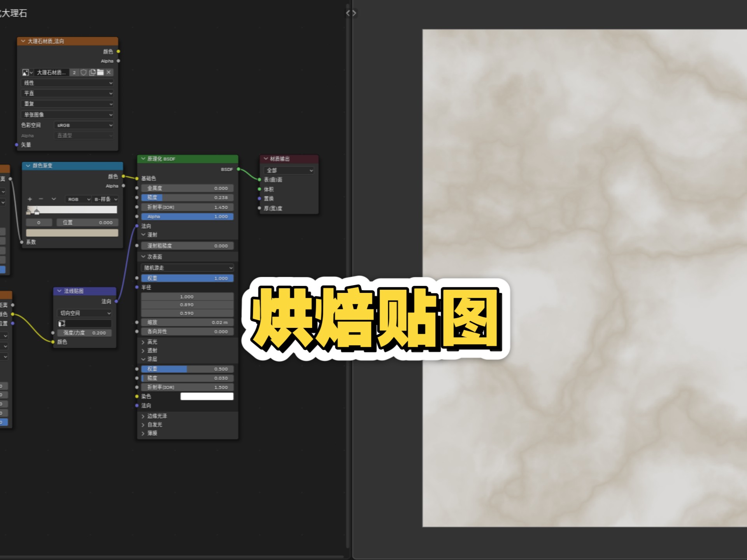Click the UV map field icon in 法线贴图 node

(62, 324)
